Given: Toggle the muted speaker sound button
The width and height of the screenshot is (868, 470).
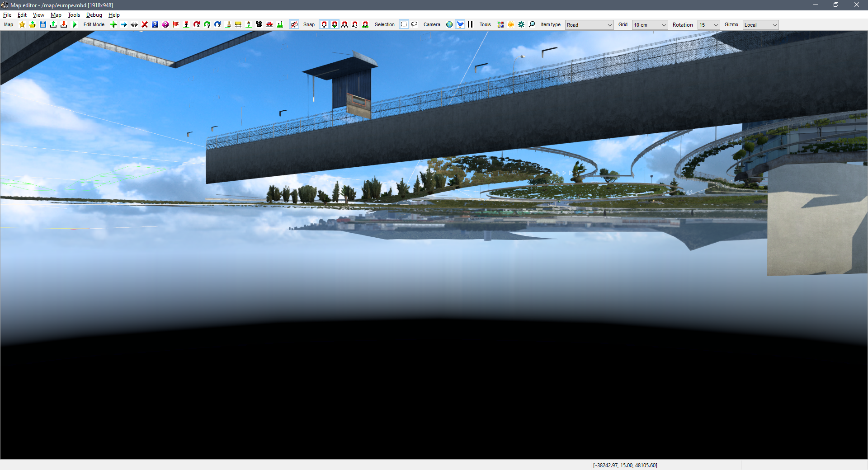Looking at the screenshot, I should point(294,25).
